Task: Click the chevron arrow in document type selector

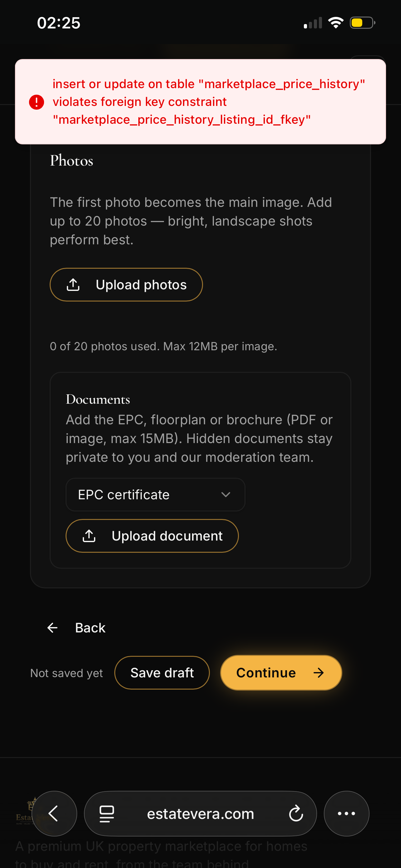Action: click(225, 495)
